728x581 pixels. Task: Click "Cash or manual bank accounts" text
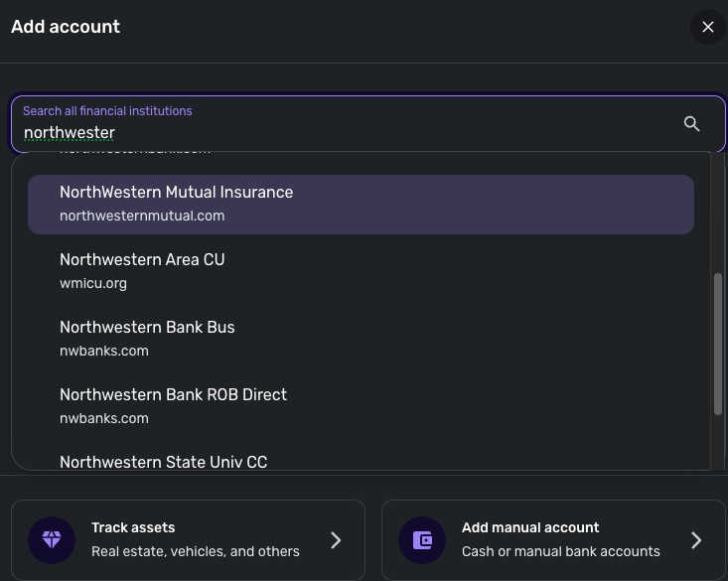click(x=560, y=551)
